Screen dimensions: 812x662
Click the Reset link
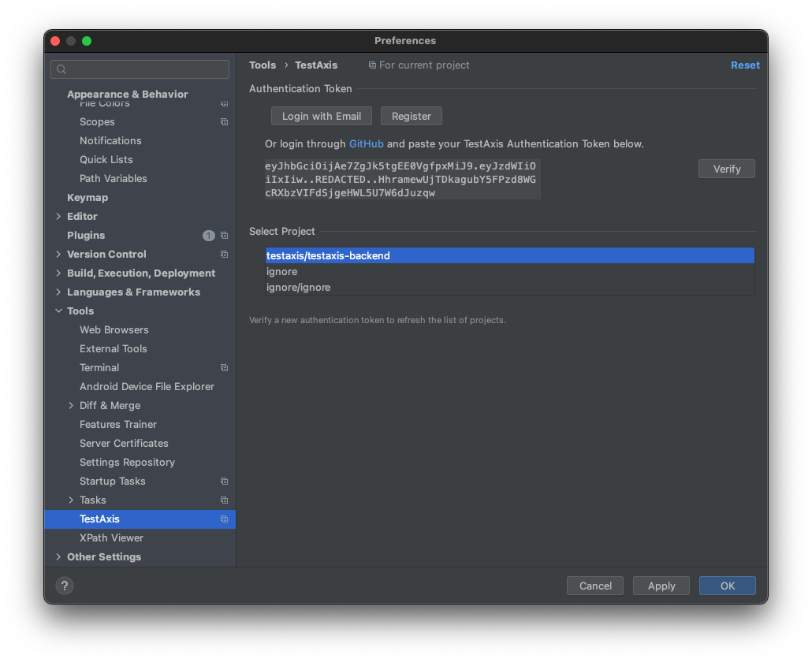(x=745, y=65)
